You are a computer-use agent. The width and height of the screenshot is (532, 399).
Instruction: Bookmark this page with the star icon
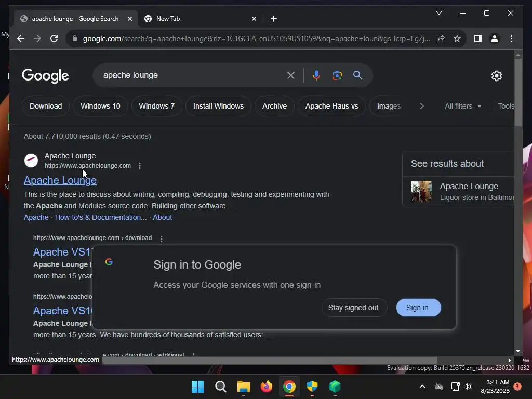pos(457,38)
